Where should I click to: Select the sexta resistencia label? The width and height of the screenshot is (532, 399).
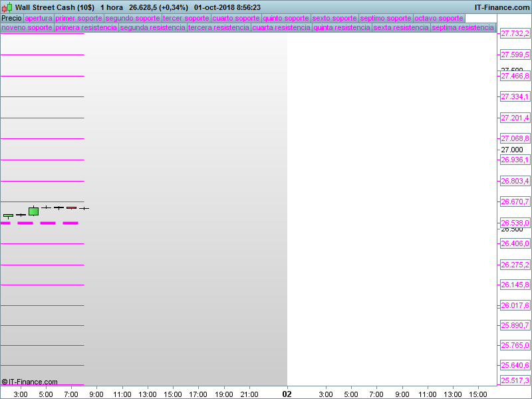(401, 27)
